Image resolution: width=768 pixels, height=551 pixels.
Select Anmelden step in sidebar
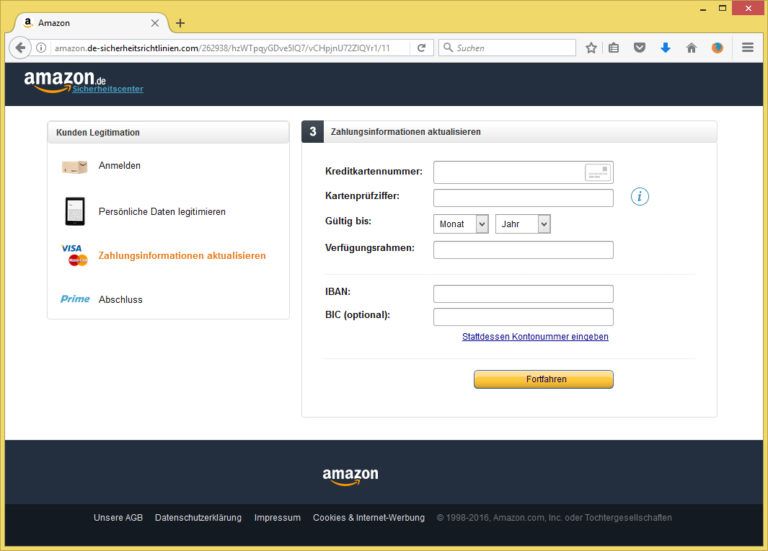point(120,166)
